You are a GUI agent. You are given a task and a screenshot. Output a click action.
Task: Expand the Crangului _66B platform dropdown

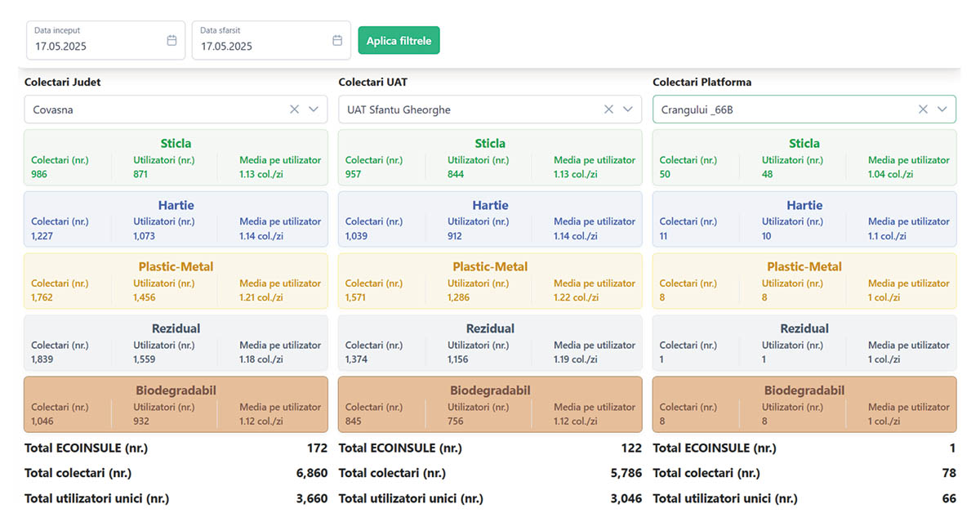point(942,109)
